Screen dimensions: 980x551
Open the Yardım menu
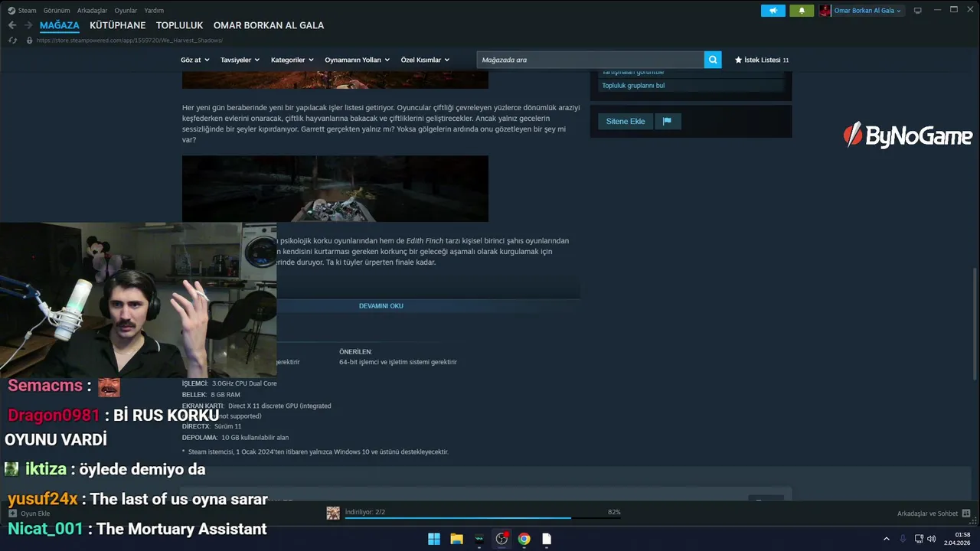coord(154,11)
